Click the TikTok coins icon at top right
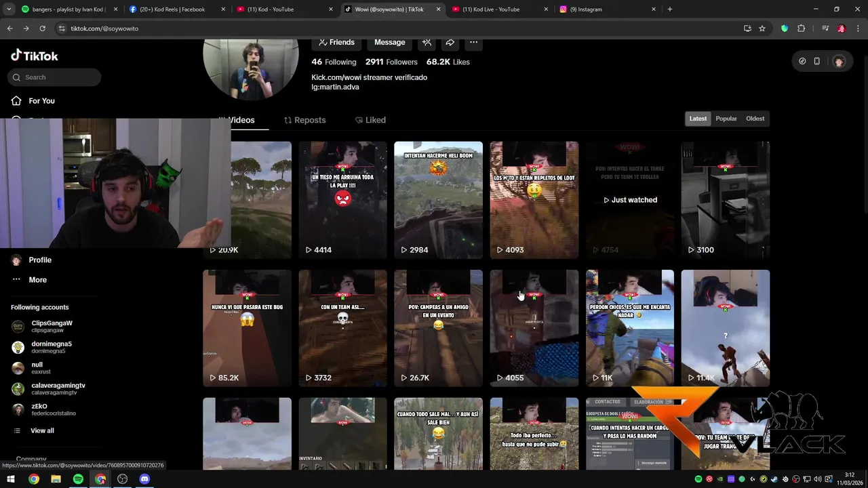The height and width of the screenshot is (488, 868). tap(802, 61)
